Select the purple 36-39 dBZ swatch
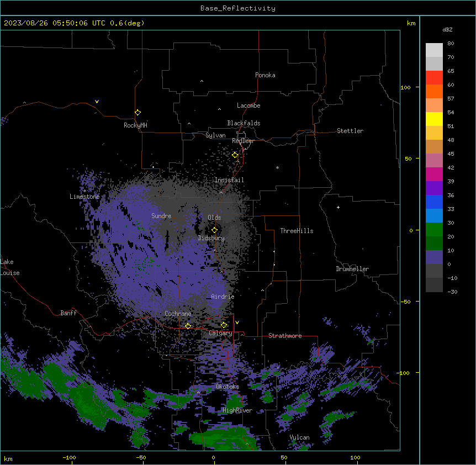The image size is (476, 465). [434, 188]
